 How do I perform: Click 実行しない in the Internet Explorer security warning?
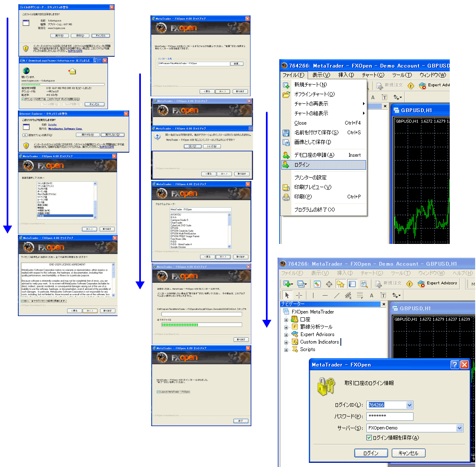click(113, 135)
